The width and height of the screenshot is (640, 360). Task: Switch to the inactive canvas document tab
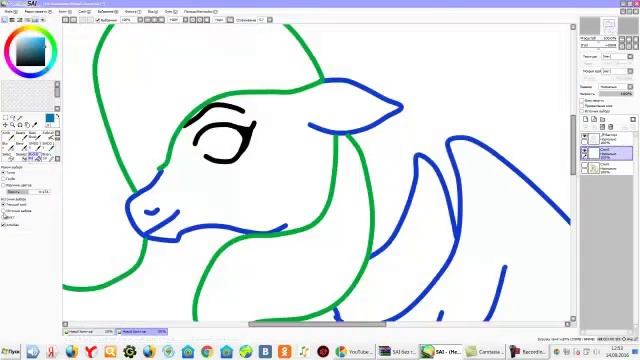89,332
